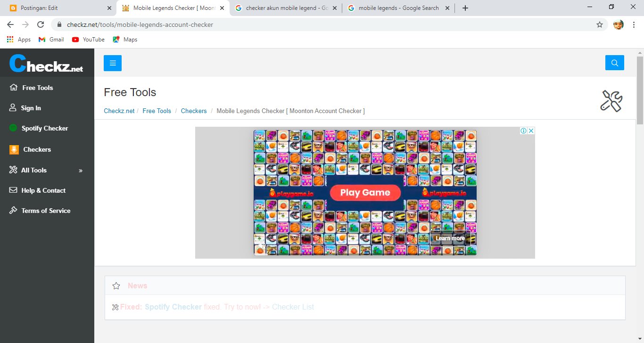Viewport: 644px width, 343px height.
Task: Click the News heading text
Action: click(137, 286)
